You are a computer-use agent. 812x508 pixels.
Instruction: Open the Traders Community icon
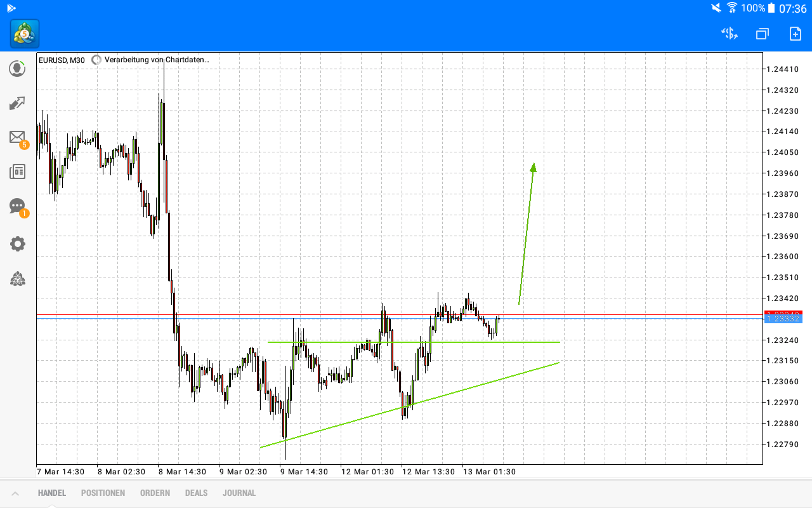17,279
